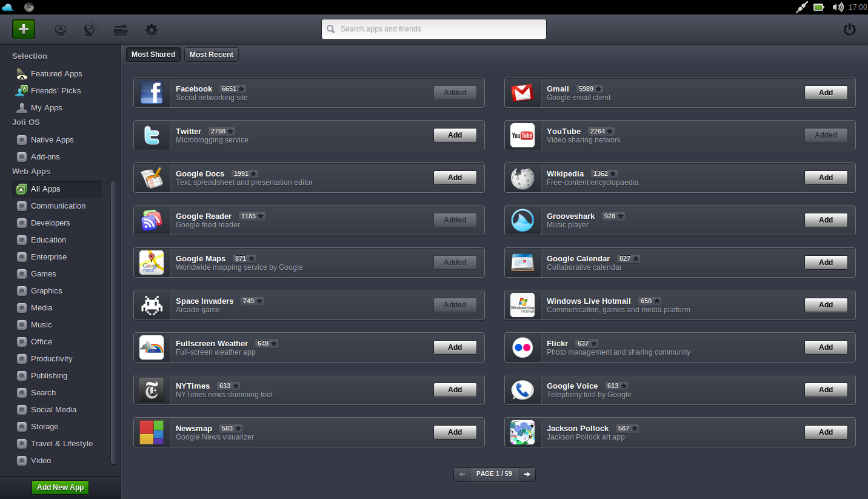868x499 pixels.
Task: Add the Flickr app
Action: [826, 347]
